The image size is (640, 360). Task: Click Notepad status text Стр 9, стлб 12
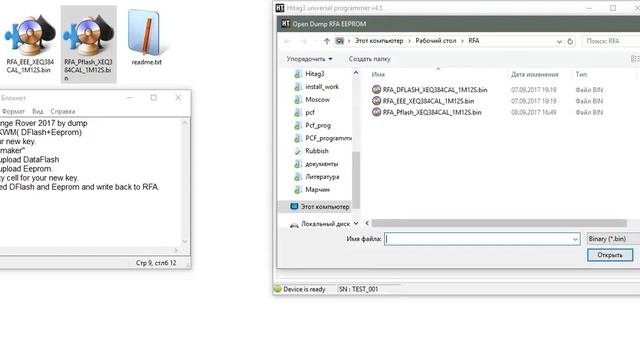pyautogui.click(x=156, y=263)
